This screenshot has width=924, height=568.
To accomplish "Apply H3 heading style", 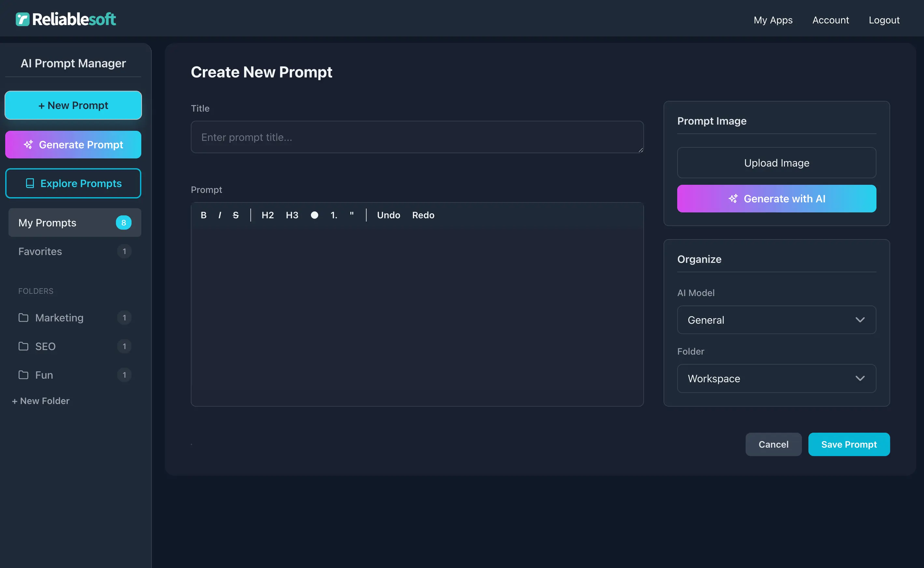I will pos(292,215).
